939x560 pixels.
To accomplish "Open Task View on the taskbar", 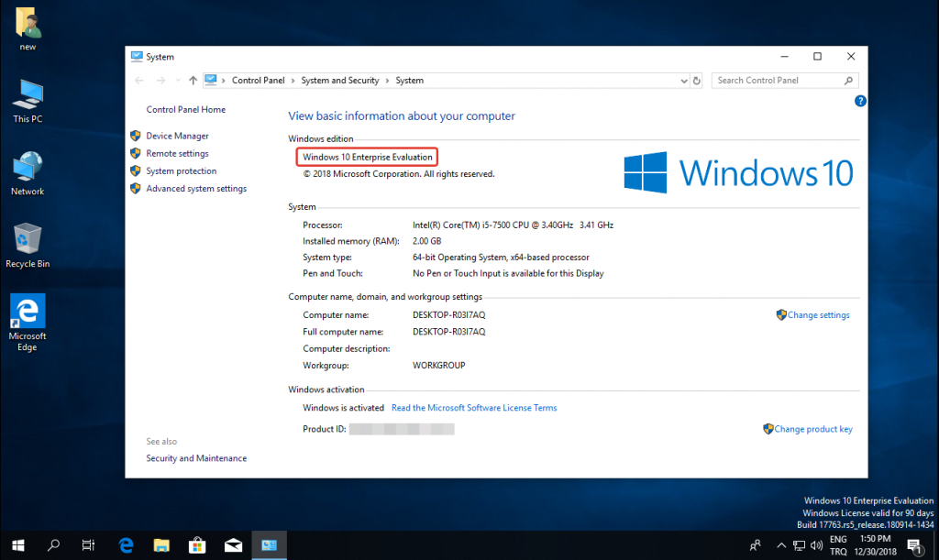I will tap(88, 545).
